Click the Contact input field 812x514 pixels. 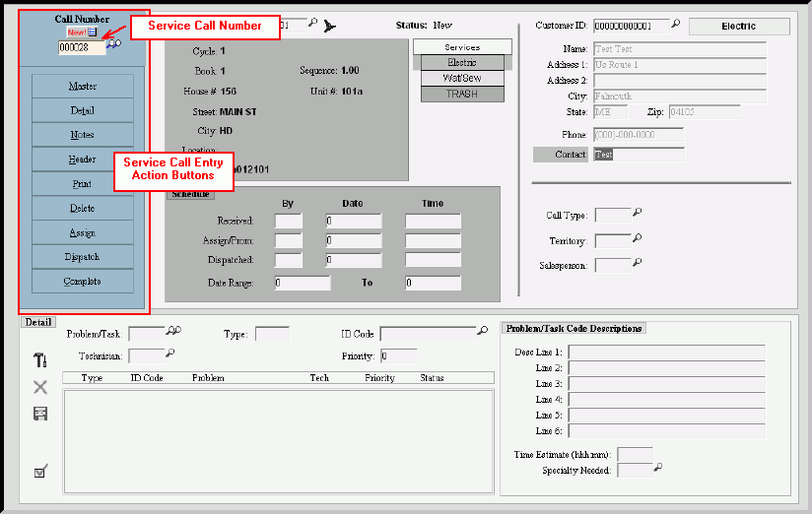pos(639,155)
